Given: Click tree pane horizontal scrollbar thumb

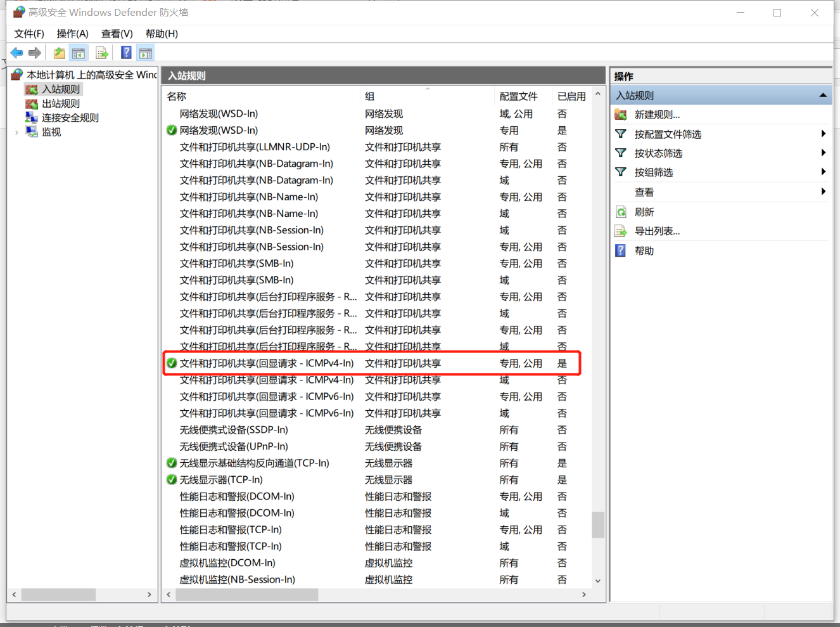Looking at the screenshot, I should click(58, 595).
